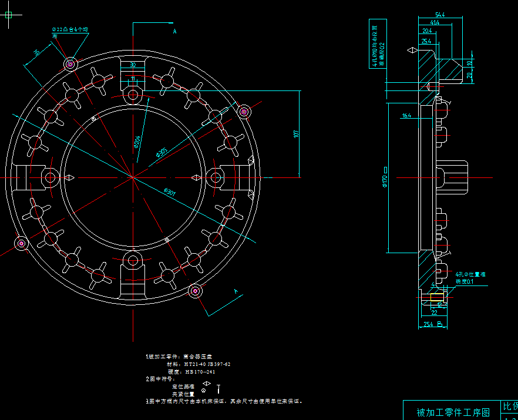The image size is (518, 420).
Task: Select the "定位基准" legend label
Action: [183, 387]
